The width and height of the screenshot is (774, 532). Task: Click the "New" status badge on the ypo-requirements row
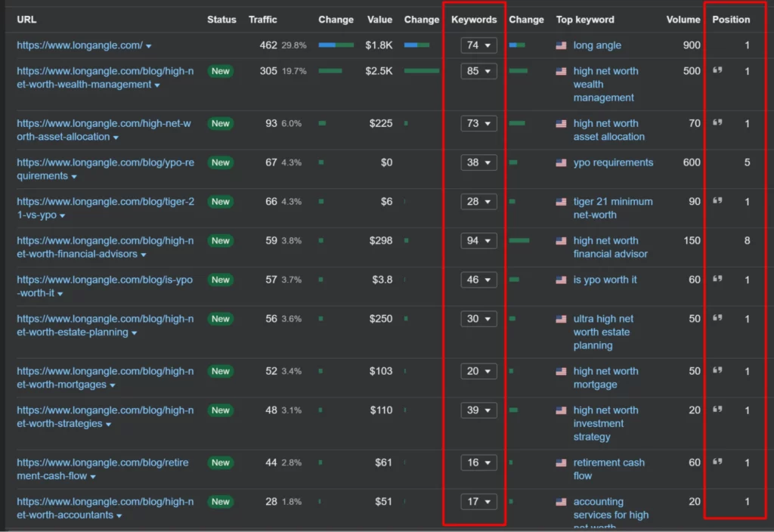click(x=220, y=162)
